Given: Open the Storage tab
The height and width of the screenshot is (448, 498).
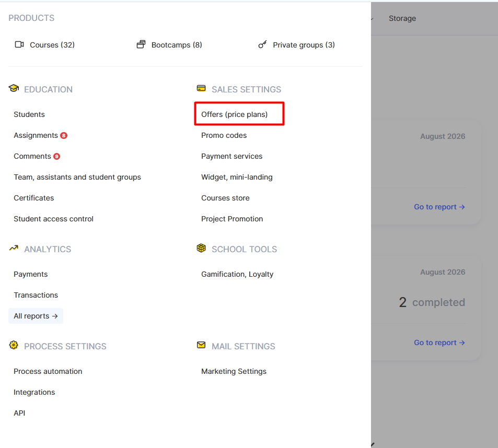Looking at the screenshot, I should pos(402,18).
